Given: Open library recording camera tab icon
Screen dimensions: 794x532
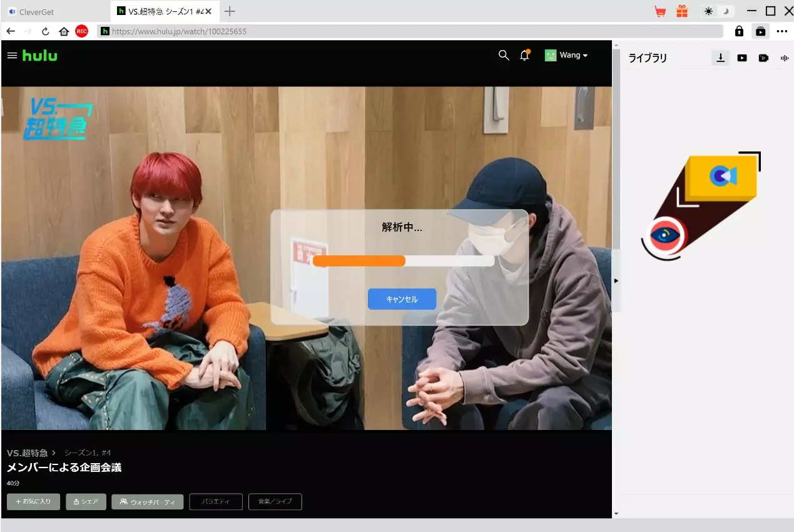Looking at the screenshot, I should pos(763,58).
